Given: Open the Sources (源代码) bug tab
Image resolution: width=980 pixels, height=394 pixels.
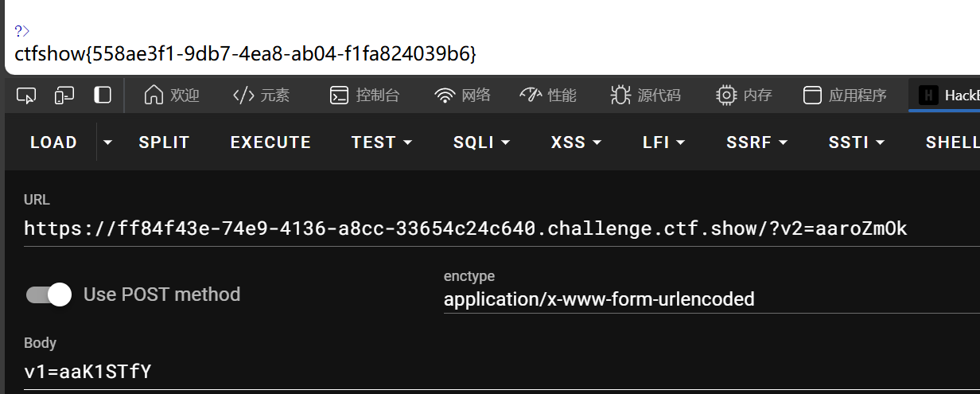Looking at the screenshot, I should (x=645, y=96).
